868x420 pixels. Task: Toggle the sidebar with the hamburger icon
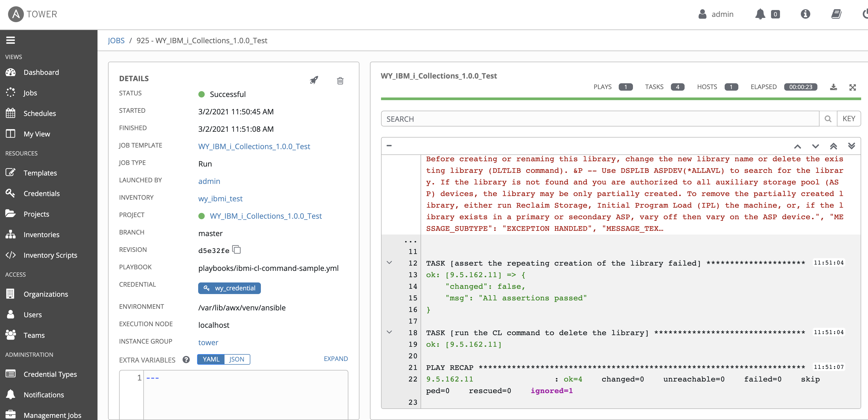(x=11, y=40)
